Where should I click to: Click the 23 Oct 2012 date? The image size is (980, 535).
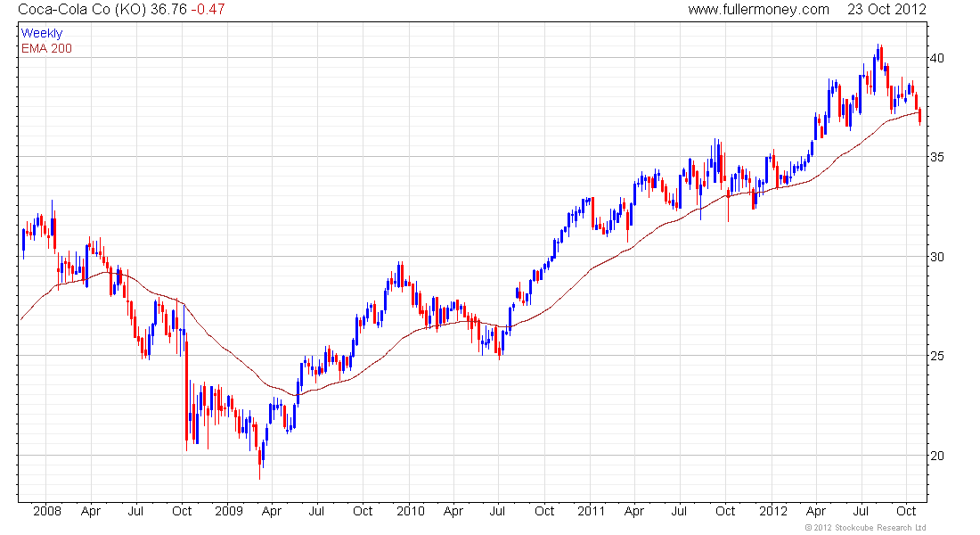886,10
